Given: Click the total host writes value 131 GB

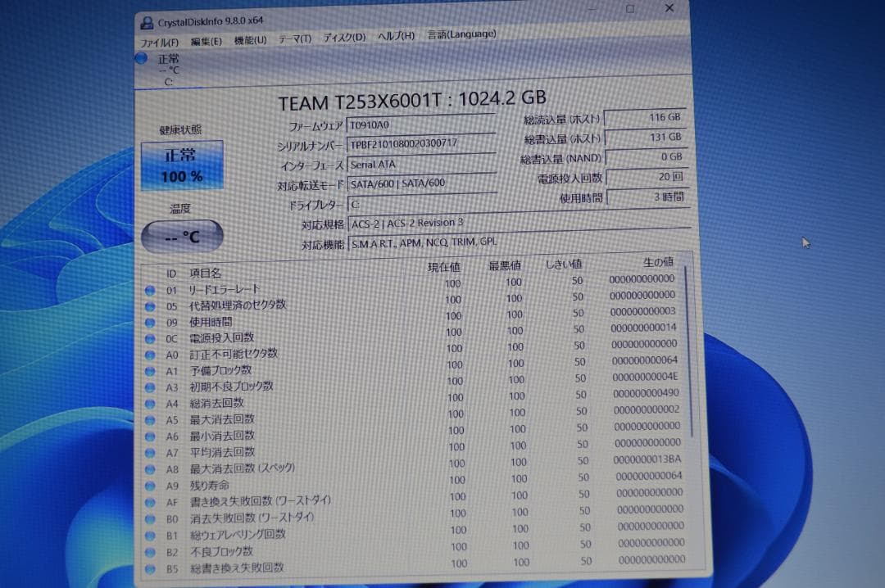Looking at the screenshot, I should click(x=646, y=137).
